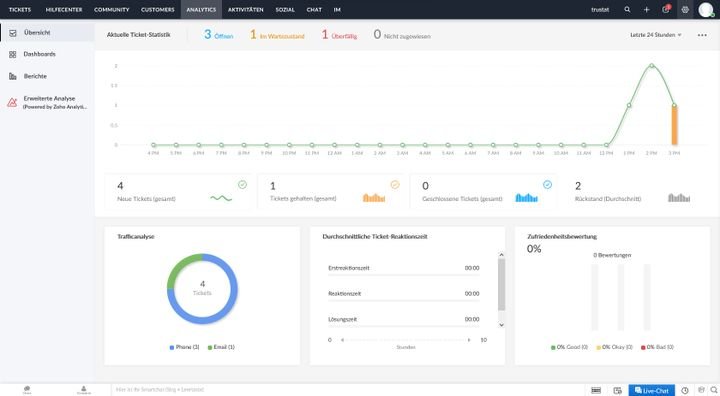Screen dimensions: 720x396
Task: Open the SOZIAL tab
Action: [x=285, y=10]
